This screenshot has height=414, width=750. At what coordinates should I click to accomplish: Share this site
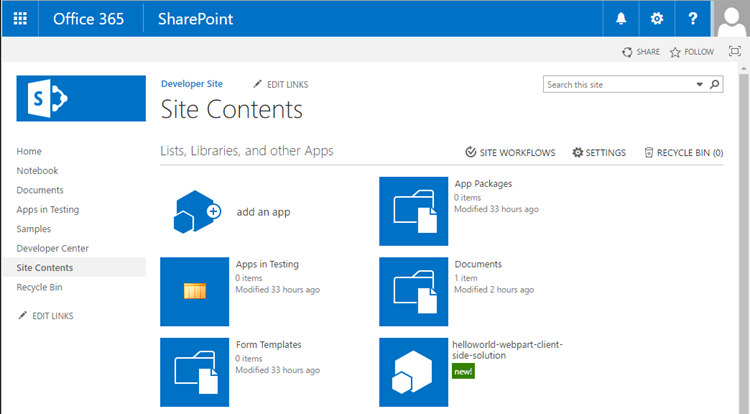[641, 52]
